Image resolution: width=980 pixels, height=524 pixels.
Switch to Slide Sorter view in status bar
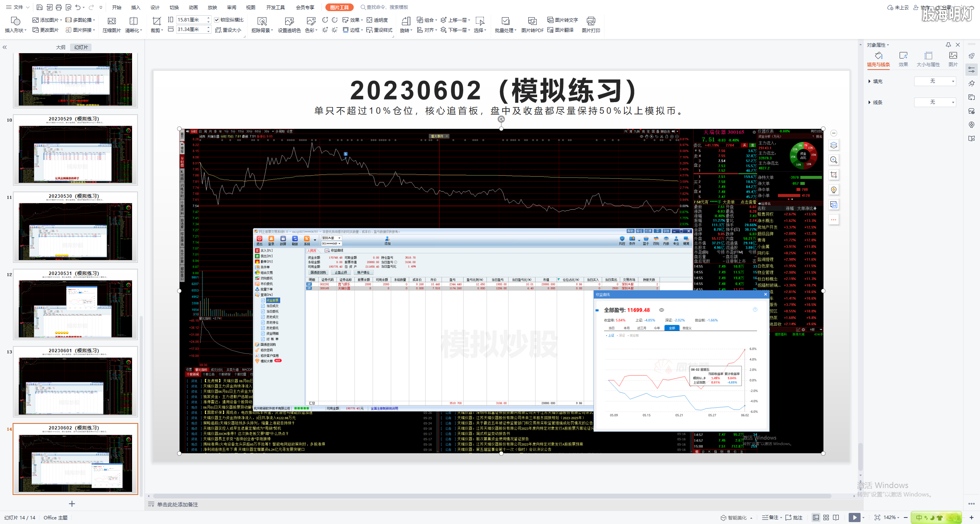tap(826, 517)
